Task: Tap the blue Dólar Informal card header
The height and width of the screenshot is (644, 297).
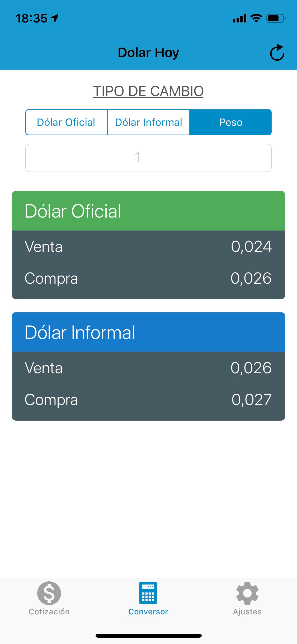Action: click(148, 332)
